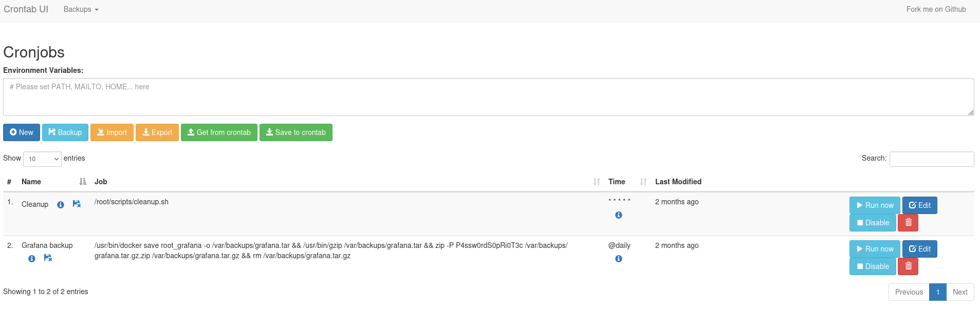Screen dimensions: 980x309
Task: Sort the table by the Name column sort icon
Action: click(x=83, y=182)
